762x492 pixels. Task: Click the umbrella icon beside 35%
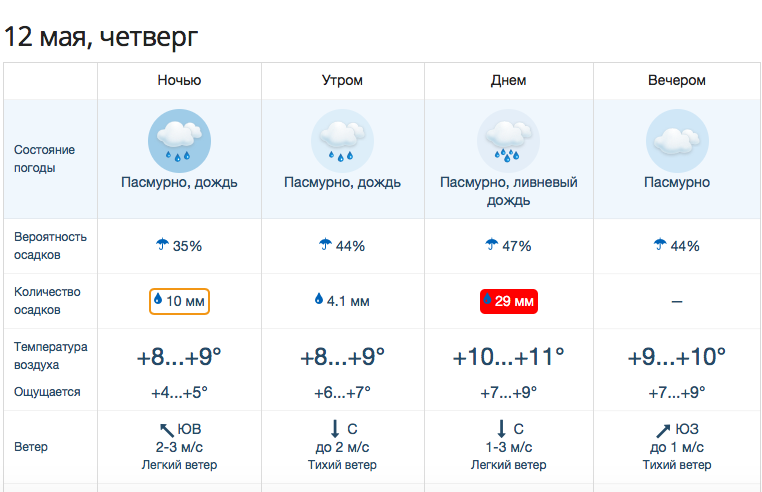click(162, 244)
